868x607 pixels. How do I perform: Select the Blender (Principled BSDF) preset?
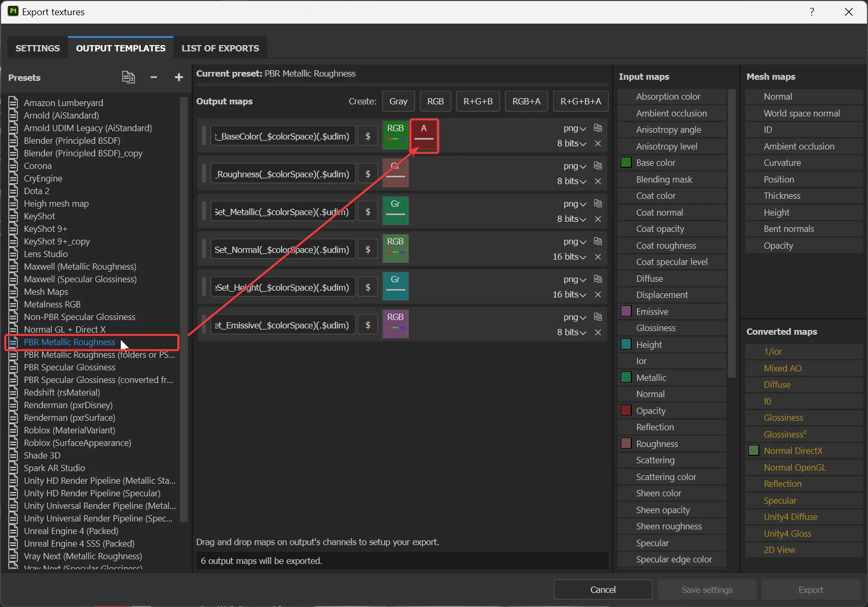click(x=72, y=141)
